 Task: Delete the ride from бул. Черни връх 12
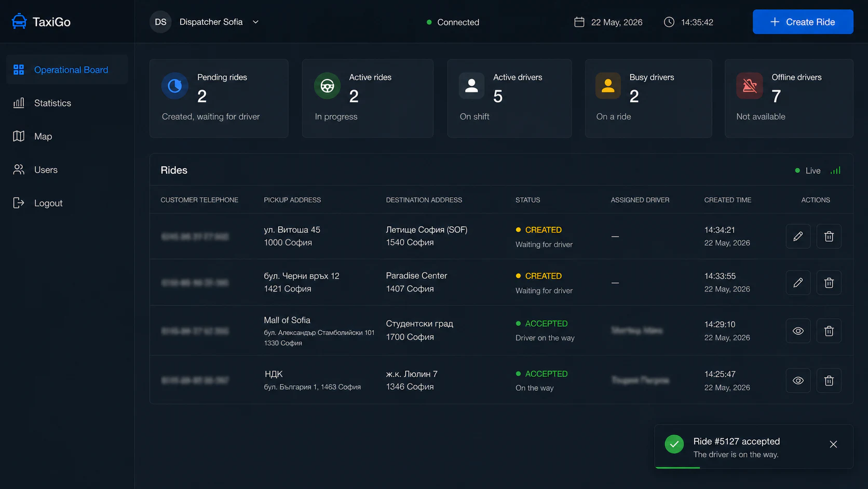click(x=829, y=283)
